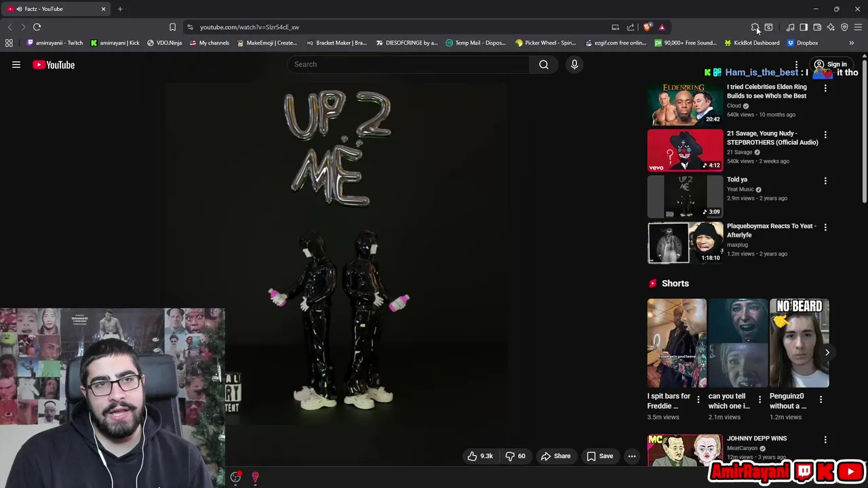Open the Brave Wallet icon
Image resolution: width=868 pixels, height=488 pixels.
(817, 27)
